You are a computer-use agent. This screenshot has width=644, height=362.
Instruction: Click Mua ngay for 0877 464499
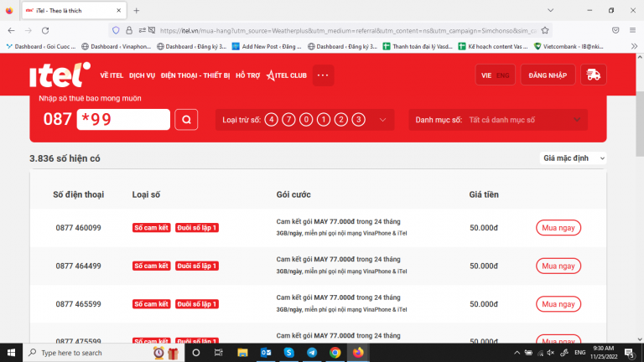(x=558, y=266)
